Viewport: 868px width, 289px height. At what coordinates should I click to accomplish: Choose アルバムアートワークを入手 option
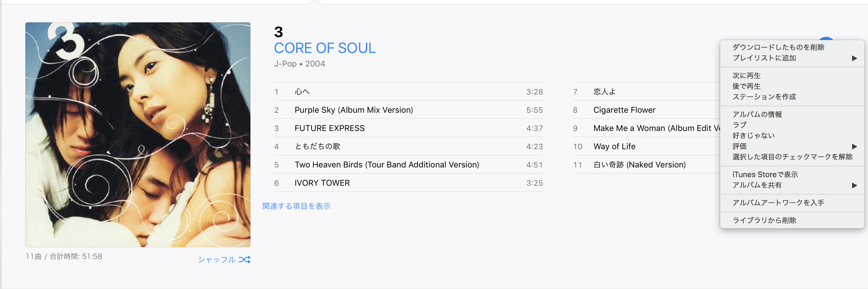click(x=778, y=202)
